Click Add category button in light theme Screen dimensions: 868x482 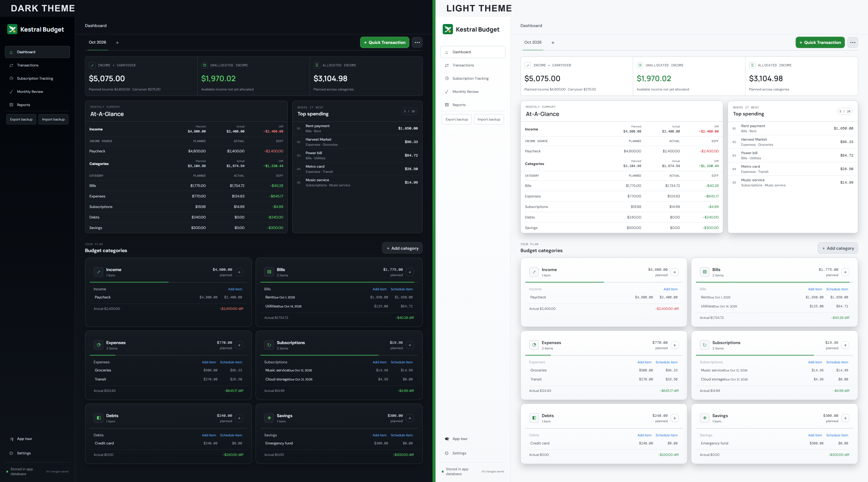tap(838, 248)
